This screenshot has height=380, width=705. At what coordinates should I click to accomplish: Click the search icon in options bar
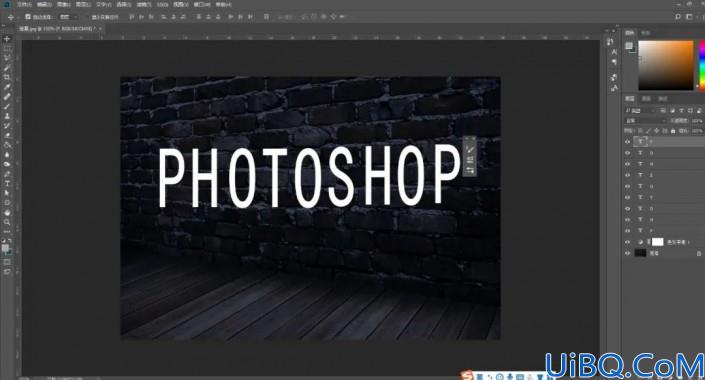pyautogui.click(x=678, y=17)
